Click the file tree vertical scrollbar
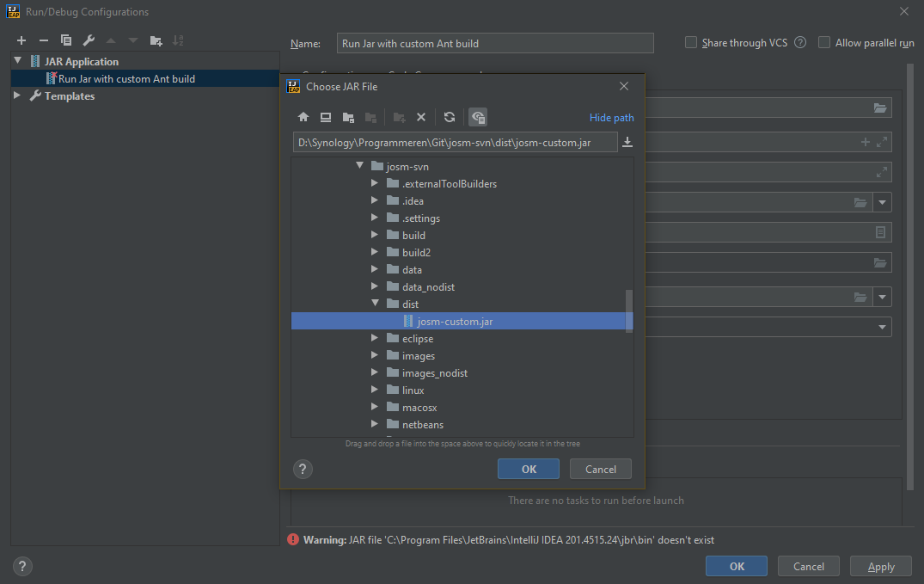The image size is (924, 584). [629, 310]
